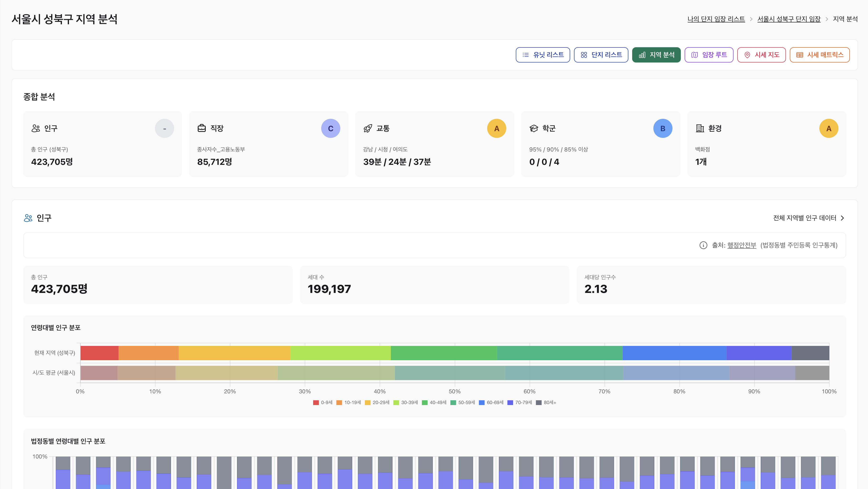Open 임장 루트 tab
The width and height of the screenshot is (868, 489).
(709, 55)
